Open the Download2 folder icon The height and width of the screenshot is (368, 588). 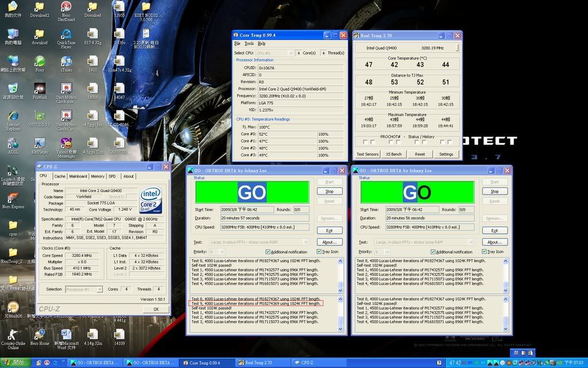(40, 9)
